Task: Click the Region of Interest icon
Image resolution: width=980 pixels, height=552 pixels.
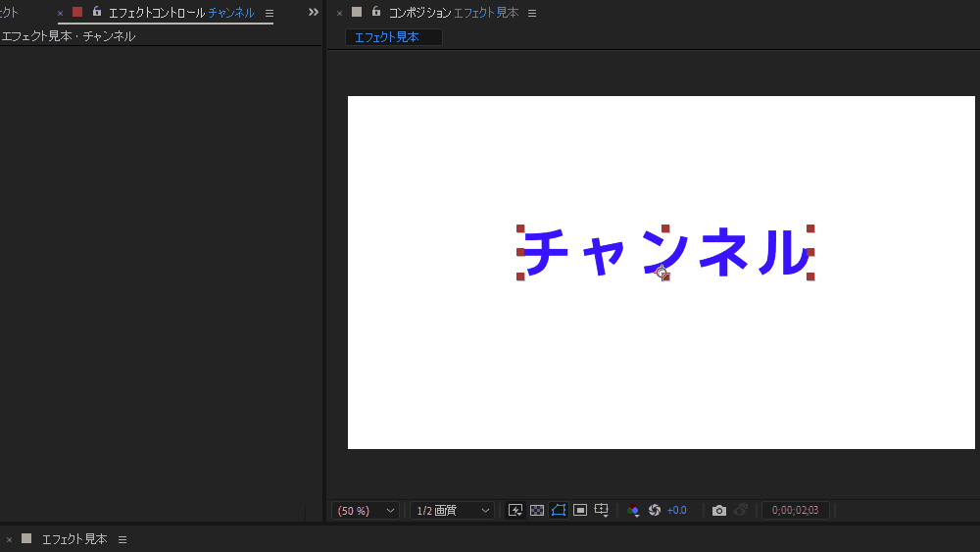Action: [580, 510]
